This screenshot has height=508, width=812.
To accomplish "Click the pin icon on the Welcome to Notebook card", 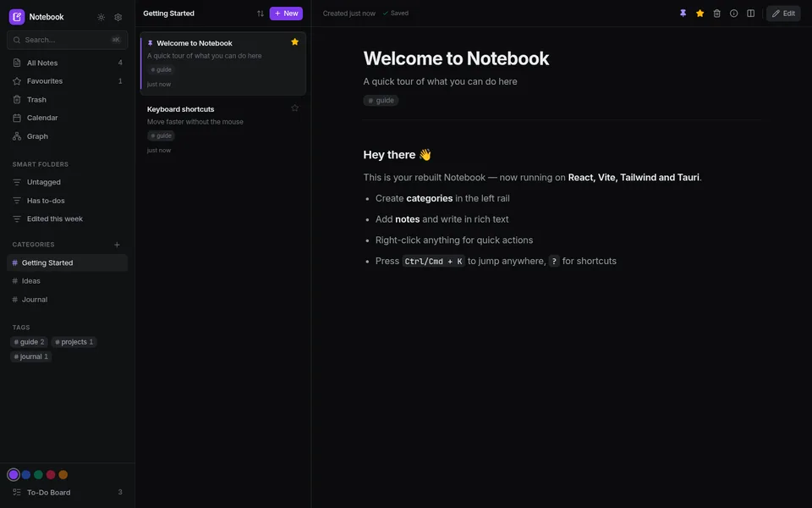I will pos(151,43).
